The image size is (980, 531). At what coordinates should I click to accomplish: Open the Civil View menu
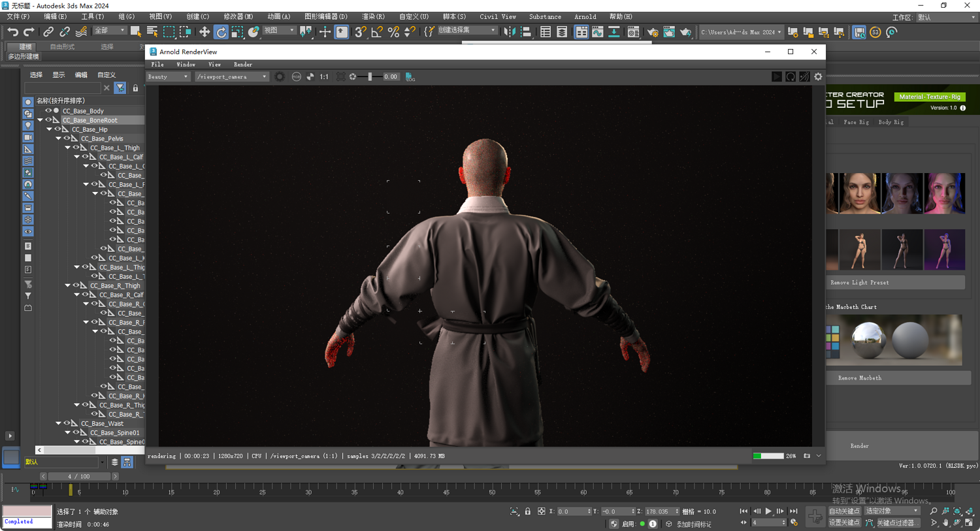(498, 17)
